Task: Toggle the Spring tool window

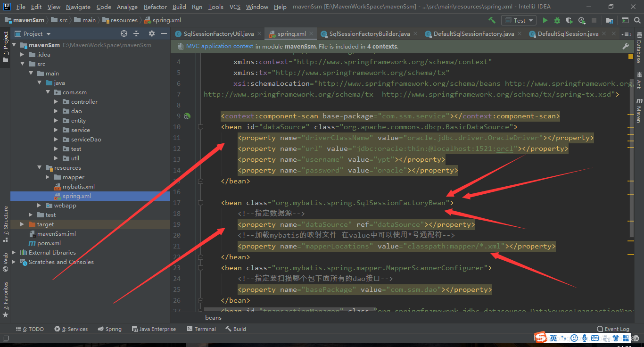Action: pyautogui.click(x=109, y=329)
